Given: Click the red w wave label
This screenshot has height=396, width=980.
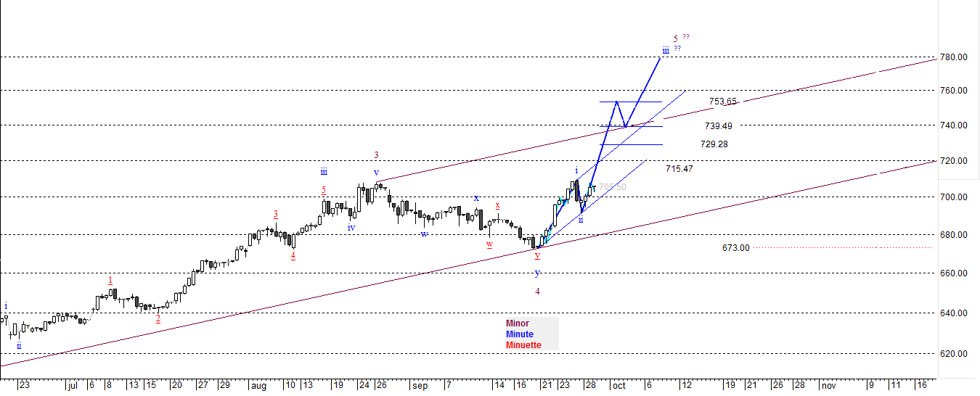Looking at the screenshot, I should coord(490,244).
